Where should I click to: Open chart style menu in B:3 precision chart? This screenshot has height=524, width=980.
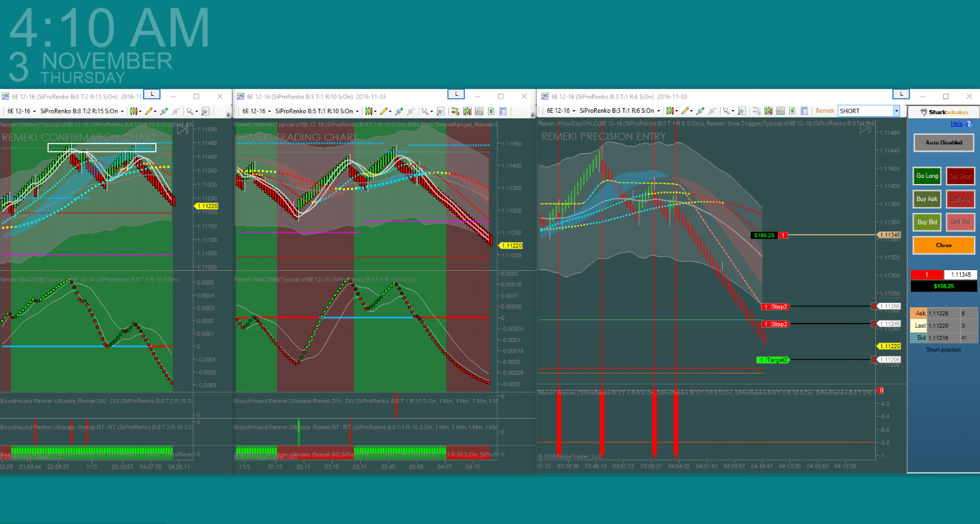tap(671, 111)
